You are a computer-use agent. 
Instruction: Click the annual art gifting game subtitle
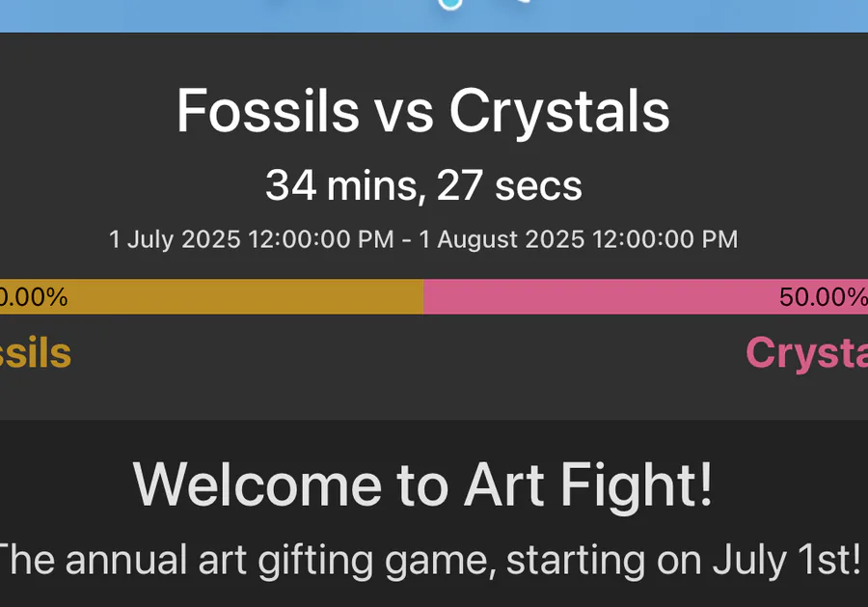click(x=429, y=561)
